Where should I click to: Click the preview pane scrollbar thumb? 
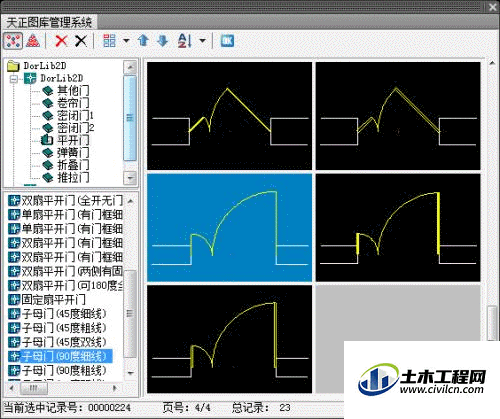tap(492, 323)
